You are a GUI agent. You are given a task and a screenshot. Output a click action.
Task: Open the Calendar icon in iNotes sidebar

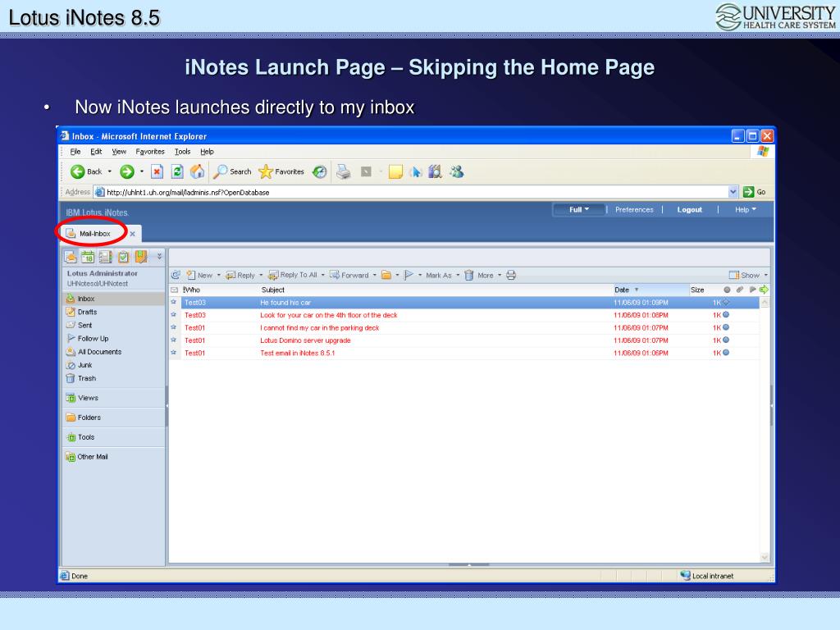coord(88,257)
